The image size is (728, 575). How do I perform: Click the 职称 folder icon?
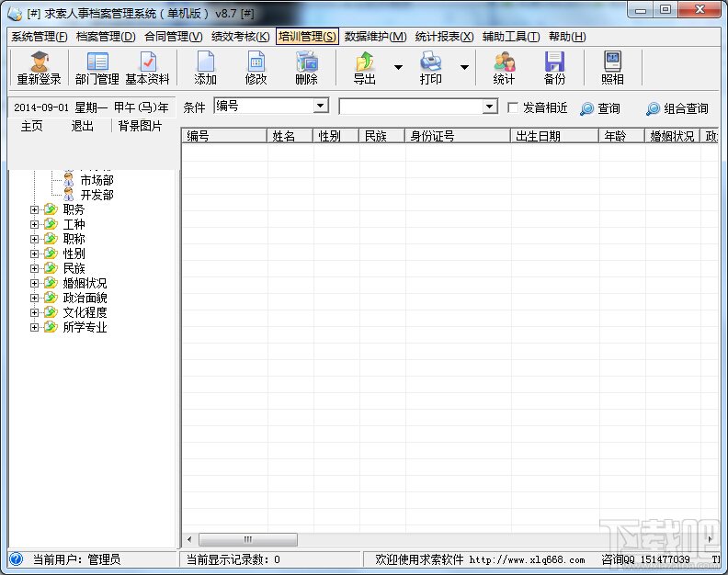coord(51,239)
